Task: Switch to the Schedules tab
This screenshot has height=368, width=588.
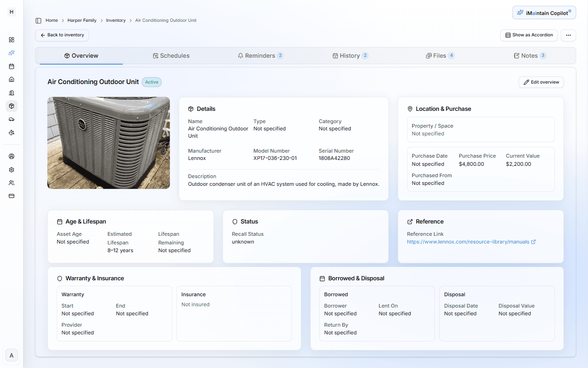Action: tap(171, 56)
